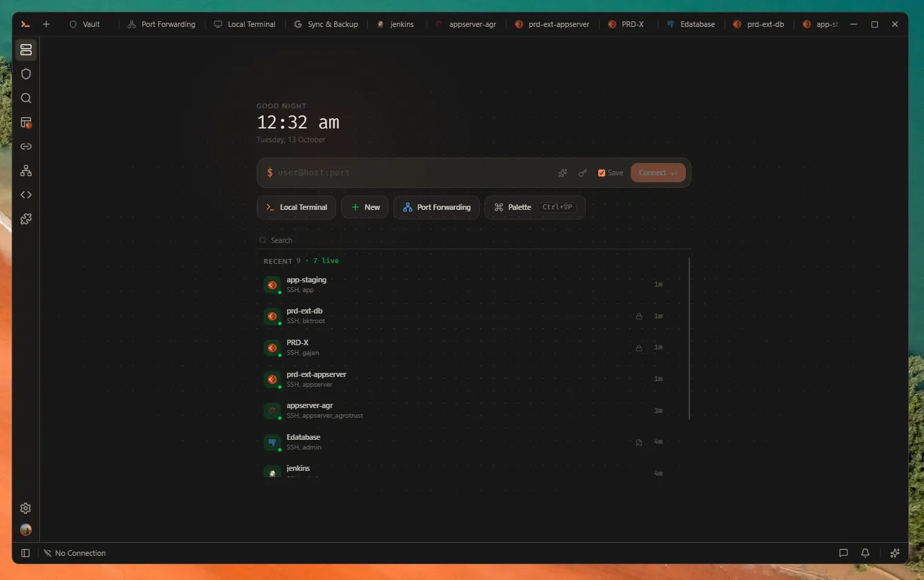Focus the user@host:port input field
The image size is (924, 580).
[x=414, y=173]
